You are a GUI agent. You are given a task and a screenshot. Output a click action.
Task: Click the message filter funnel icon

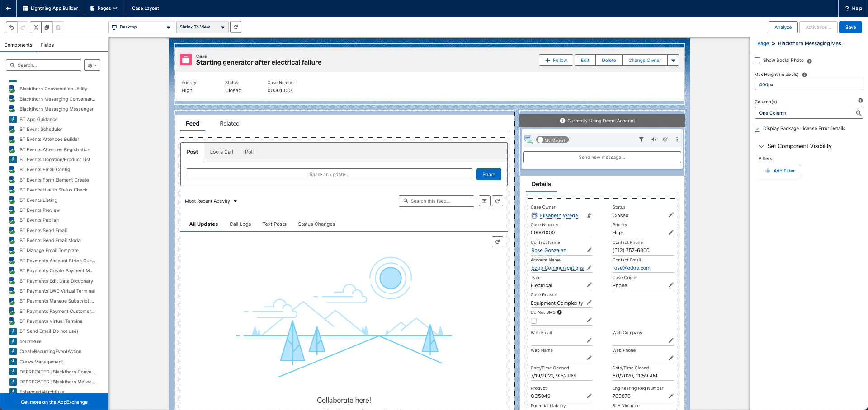pyautogui.click(x=641, y=140)
